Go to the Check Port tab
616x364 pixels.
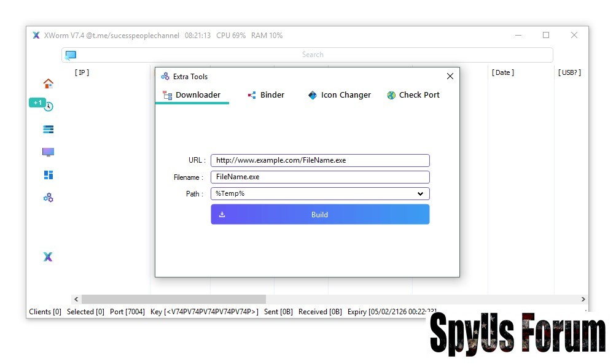click(x=413, y=95)
